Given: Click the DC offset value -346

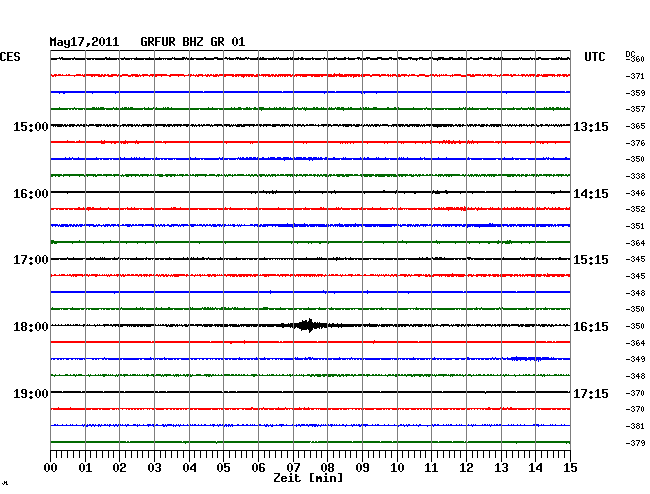Looking at the screenshot, I should 635,193.
